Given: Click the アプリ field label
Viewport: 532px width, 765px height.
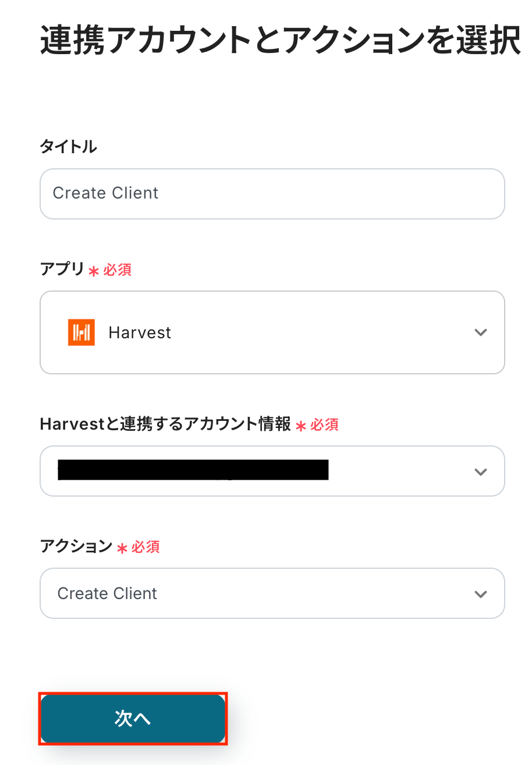Looking at the screenshot, I should coord(62,269).
